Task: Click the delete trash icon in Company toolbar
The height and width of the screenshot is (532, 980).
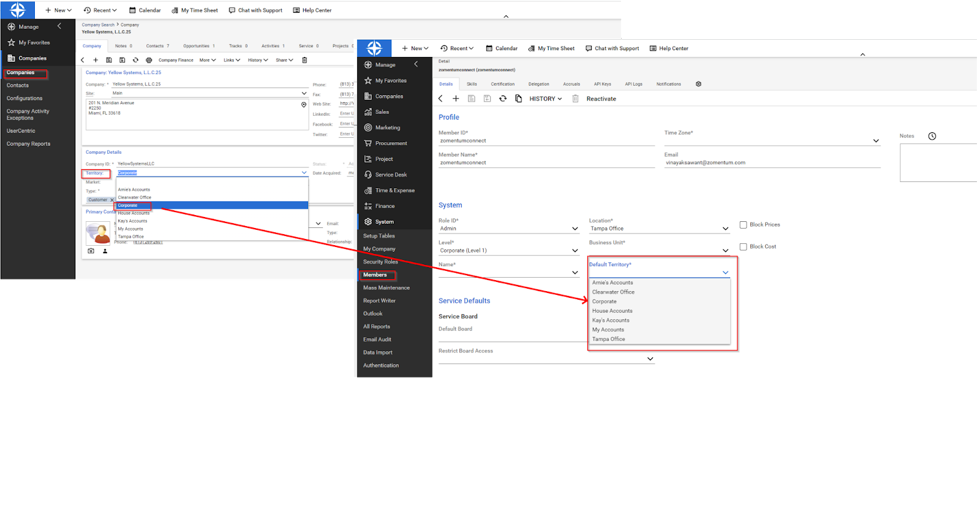Action: [x=304, y=60]
